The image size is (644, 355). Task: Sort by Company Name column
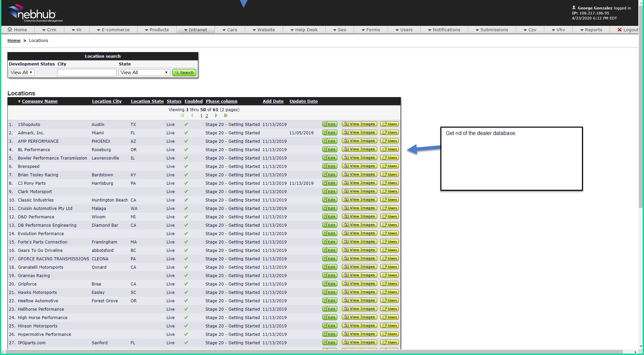[x=40, y=101]
